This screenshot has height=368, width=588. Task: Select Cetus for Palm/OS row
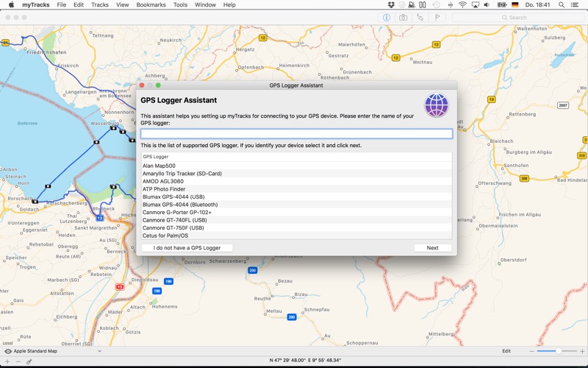[296, 236]
